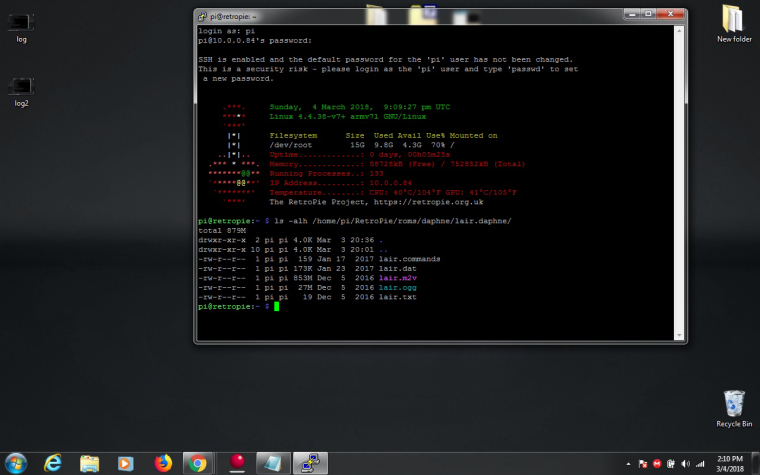Click 'lair.dat' file name in terminal
Screen dimensions: 760x475
click(x=397, y=269)
